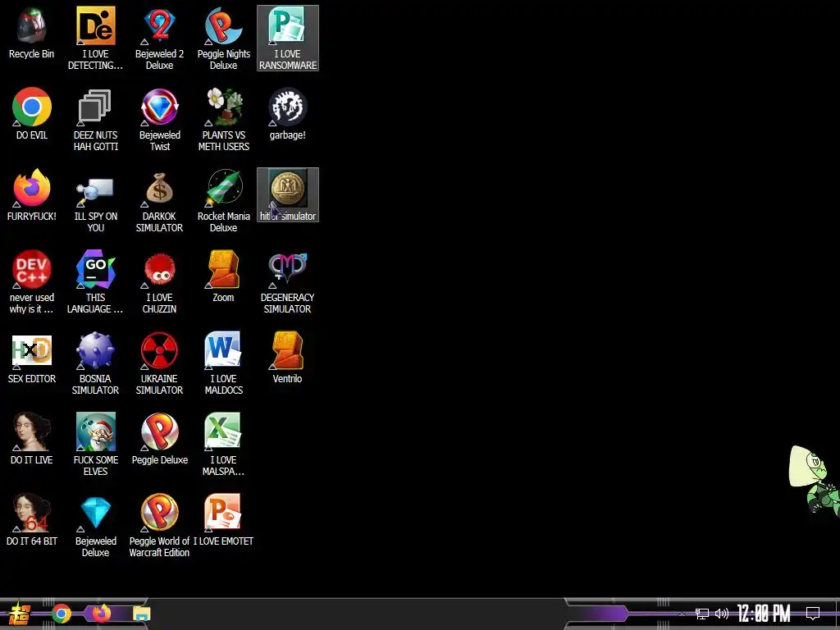Select the 'garbage!' desktop icon
Viewport: 840px width, 630px height.
[x=288, y=114]
